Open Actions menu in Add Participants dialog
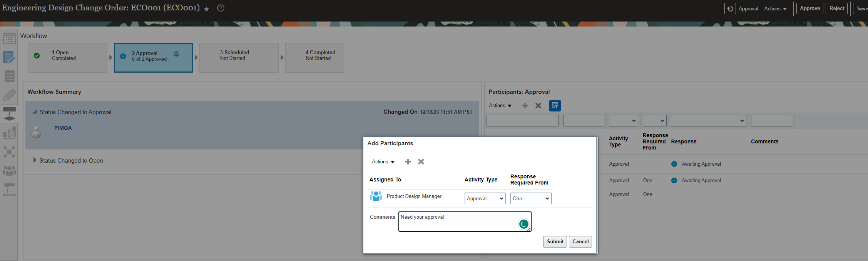Viewport: 868px width, 261px height. (x=383, y=161)
